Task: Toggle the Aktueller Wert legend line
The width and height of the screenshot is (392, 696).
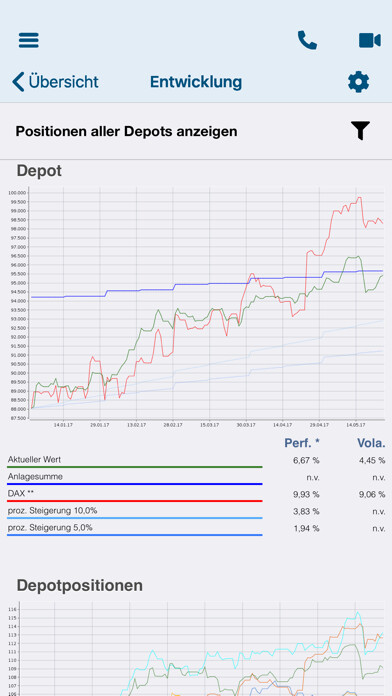Action: click(x=135, y=462)
